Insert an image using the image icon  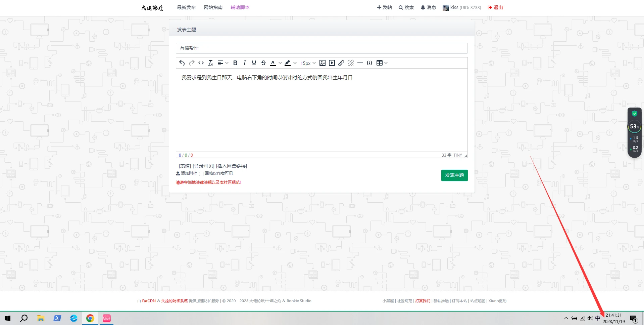323,63
